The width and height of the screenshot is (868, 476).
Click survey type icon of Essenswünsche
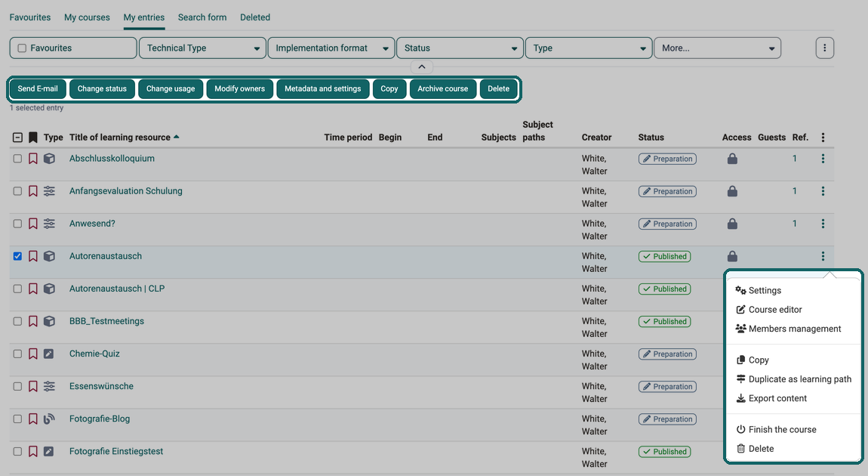click(49, 386)
